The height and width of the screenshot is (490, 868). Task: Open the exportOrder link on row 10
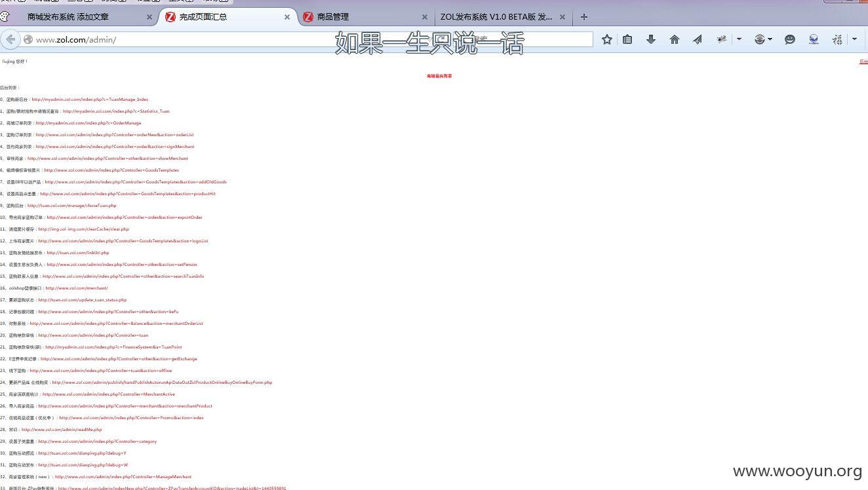[x=125, y=217]
